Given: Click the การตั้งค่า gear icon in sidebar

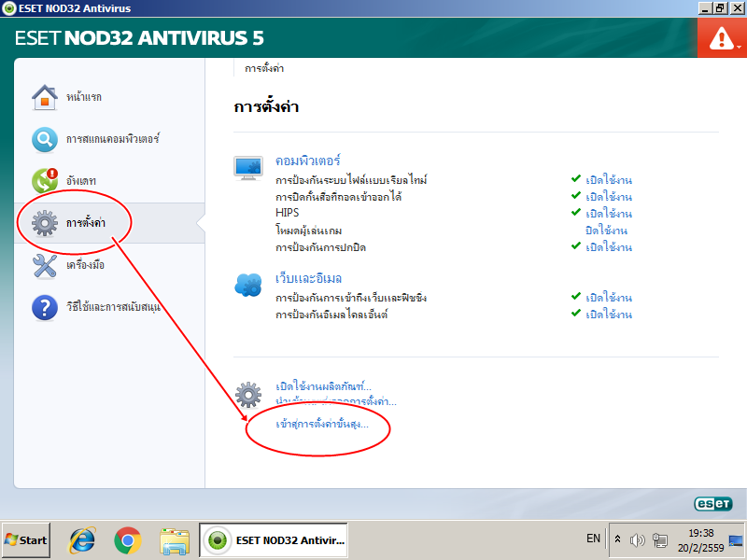Looking at the screenshot, I should (44, 223).
